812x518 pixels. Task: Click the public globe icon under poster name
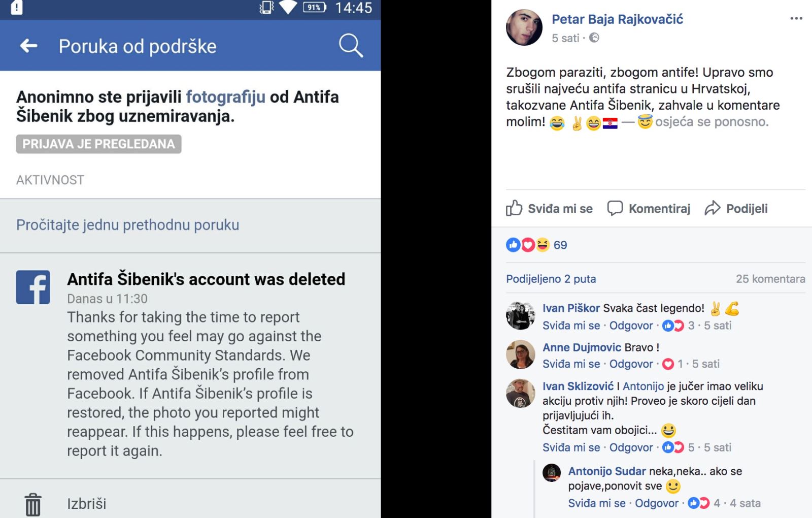coord(594,38)
